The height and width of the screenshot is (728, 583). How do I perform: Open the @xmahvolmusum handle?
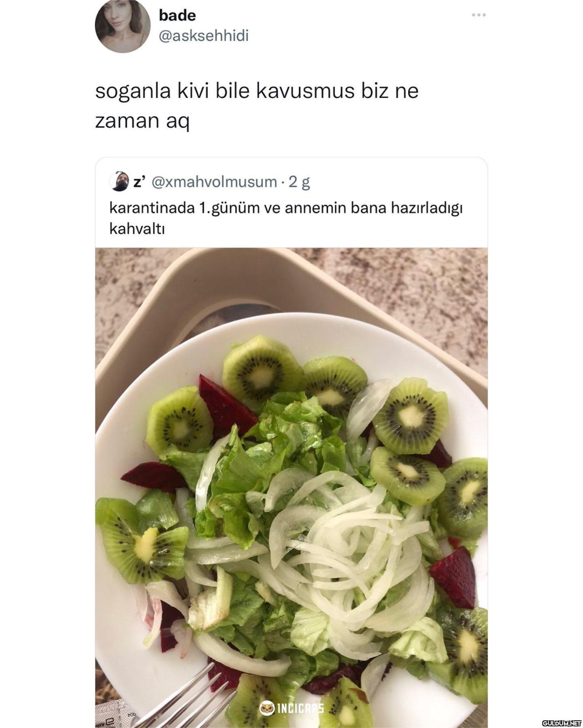[214, 182]
